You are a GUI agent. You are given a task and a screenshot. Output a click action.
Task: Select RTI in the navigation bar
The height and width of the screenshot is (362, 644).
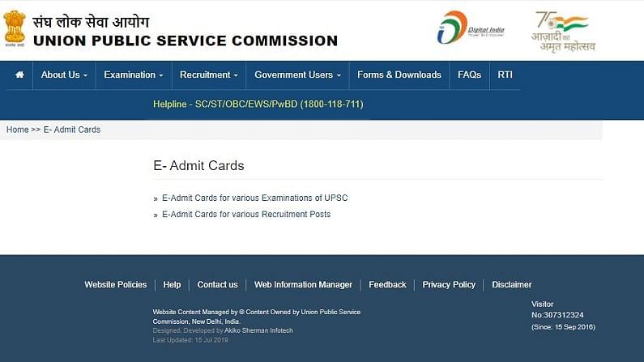coord(505,75)
